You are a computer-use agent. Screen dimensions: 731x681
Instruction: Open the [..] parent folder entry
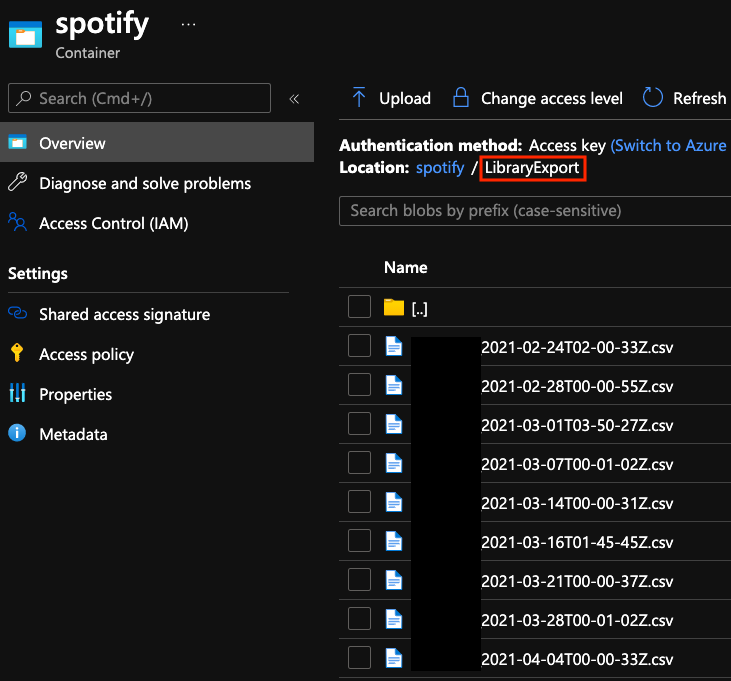pos(420,309)
